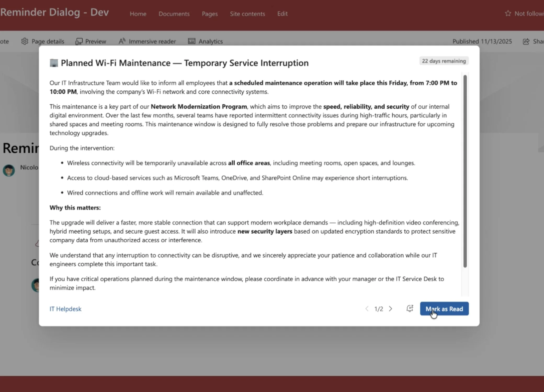Snooze the reminder using the bell icon
This screenshot has height=392, width=544.
[x=410, y=309]
